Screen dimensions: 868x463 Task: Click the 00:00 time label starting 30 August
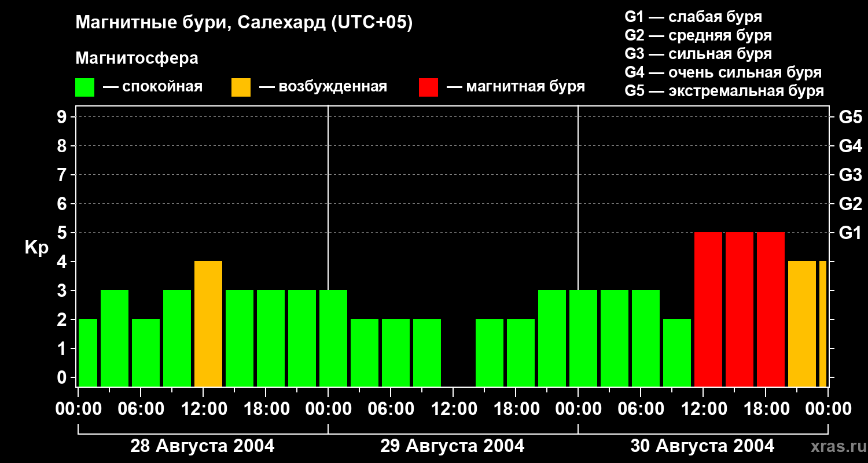coord(579,409)
